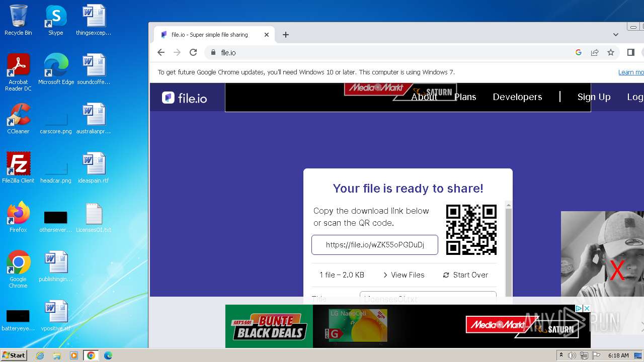Click the QR code image
Viewport: 644px width, 362px height.
click(471, 230)
